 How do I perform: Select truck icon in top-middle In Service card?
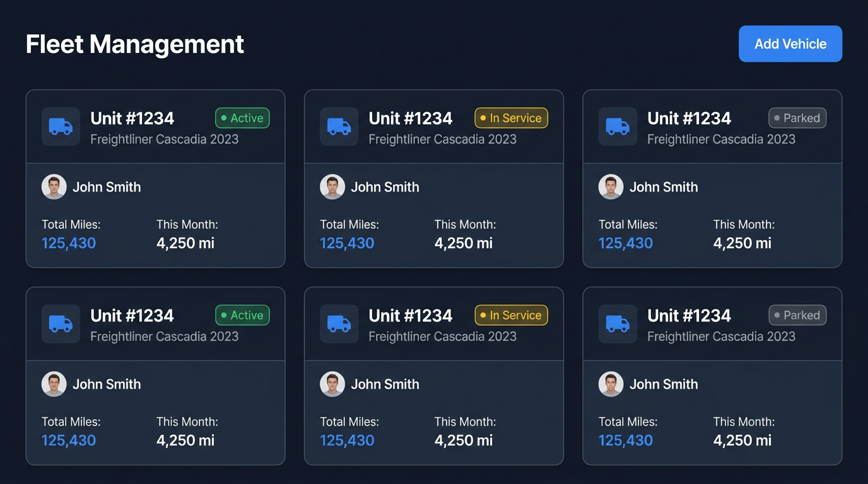(x=339, y=127)
